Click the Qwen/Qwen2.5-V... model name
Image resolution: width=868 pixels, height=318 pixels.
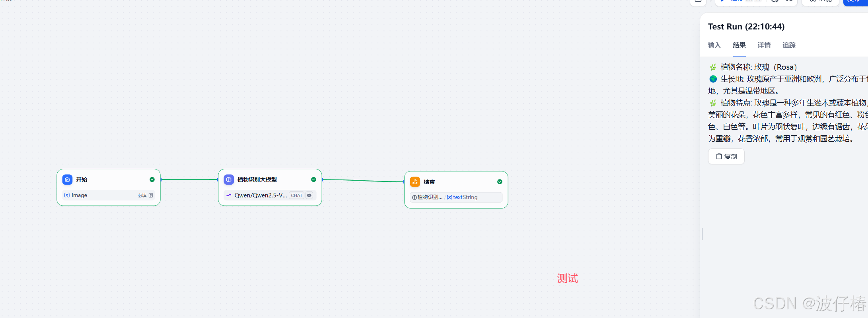point(261,195)
